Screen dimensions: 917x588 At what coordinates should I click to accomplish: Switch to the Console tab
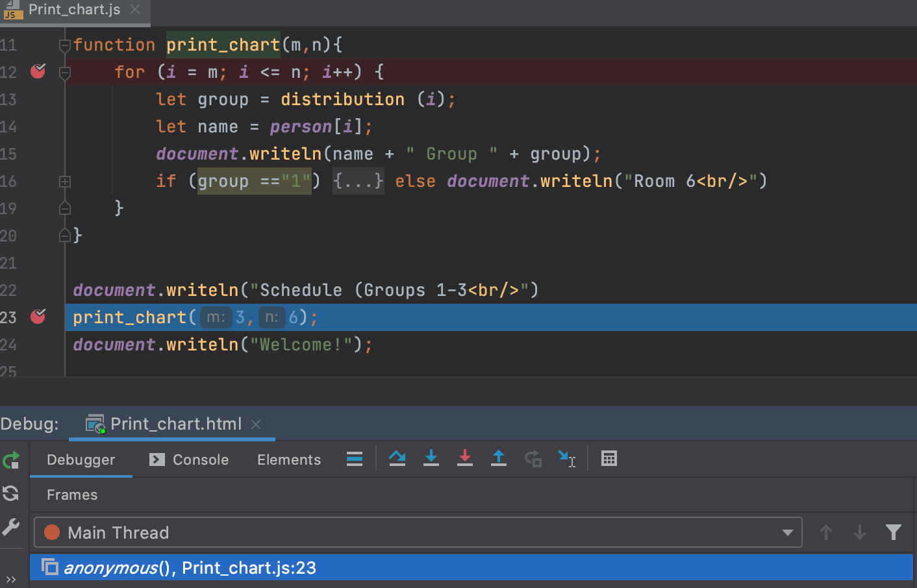[199, 459]
